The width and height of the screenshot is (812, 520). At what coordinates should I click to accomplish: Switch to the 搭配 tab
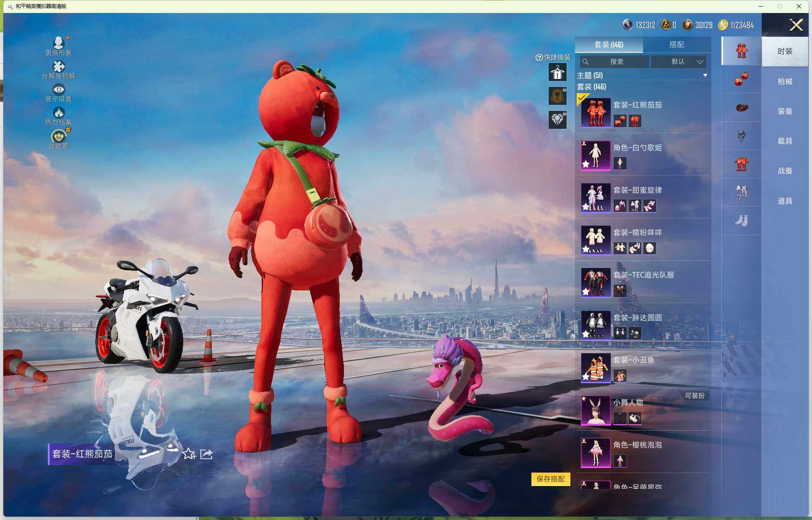pos(677,44)
